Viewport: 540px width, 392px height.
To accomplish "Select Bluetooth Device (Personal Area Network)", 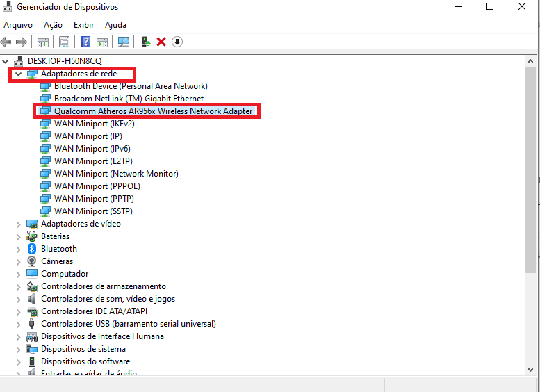I will click(131, 86).
